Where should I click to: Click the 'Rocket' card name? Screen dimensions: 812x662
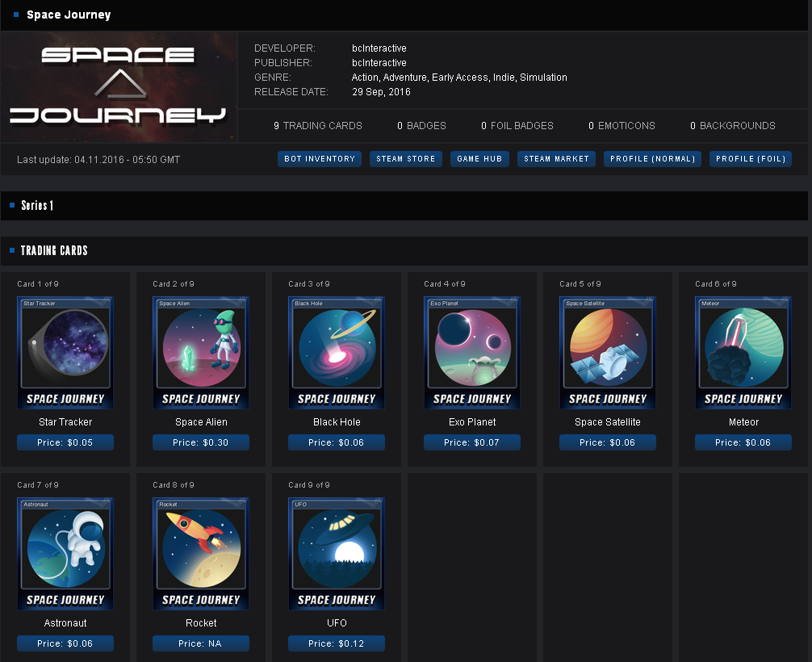tap(201, 623)
